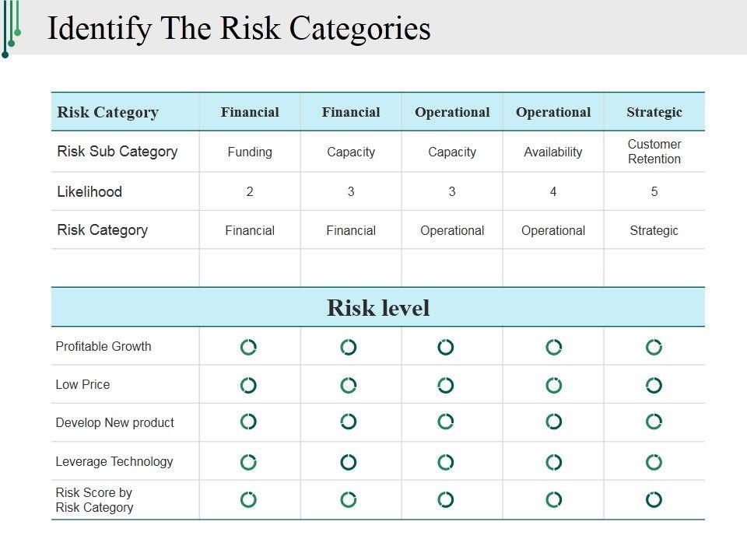Click Profitable Growth ring in Funding column
Image resolution: width=747 pixels, height=560 pixels.
pyautogui.click(x=248, y=347)
